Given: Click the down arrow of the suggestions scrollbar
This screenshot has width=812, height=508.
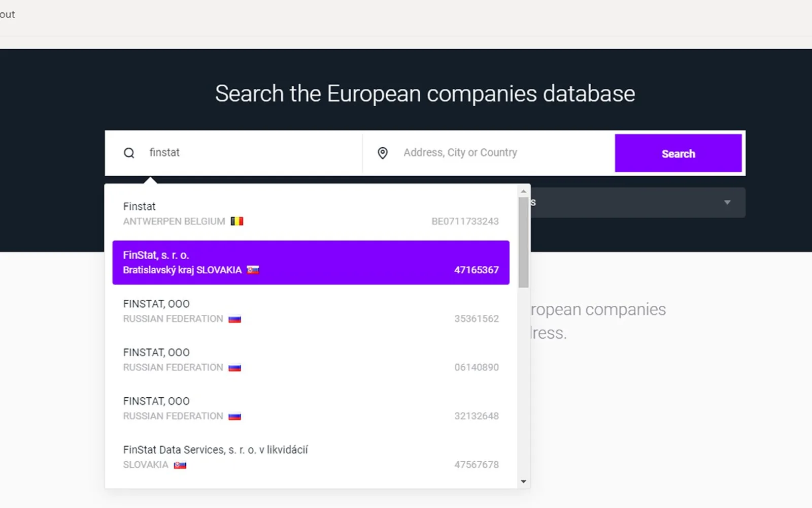Looking at the screenshot, I should (523, 482).
